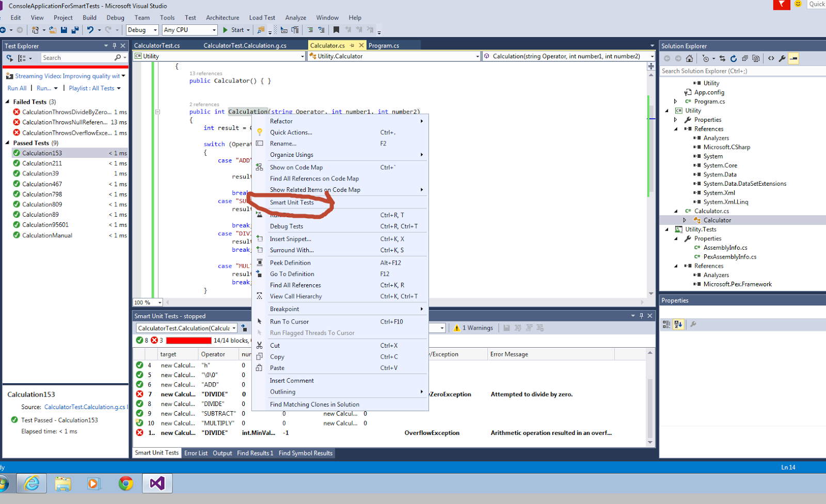Viewport: 826px width, 504px height.
Task: Click the Visual Studio icon in taskbar
Action: (157, 483)
